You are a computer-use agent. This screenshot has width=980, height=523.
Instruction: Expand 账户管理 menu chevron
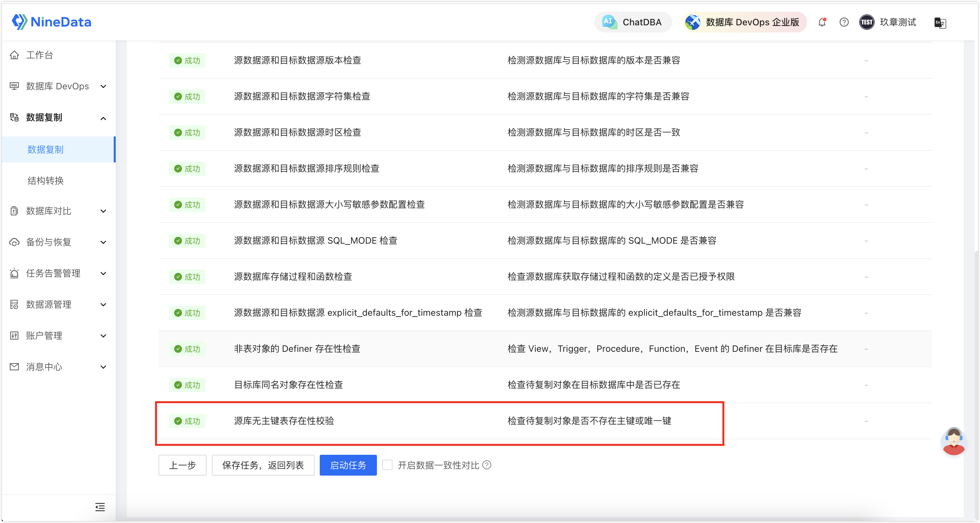(x=103, y=336)
